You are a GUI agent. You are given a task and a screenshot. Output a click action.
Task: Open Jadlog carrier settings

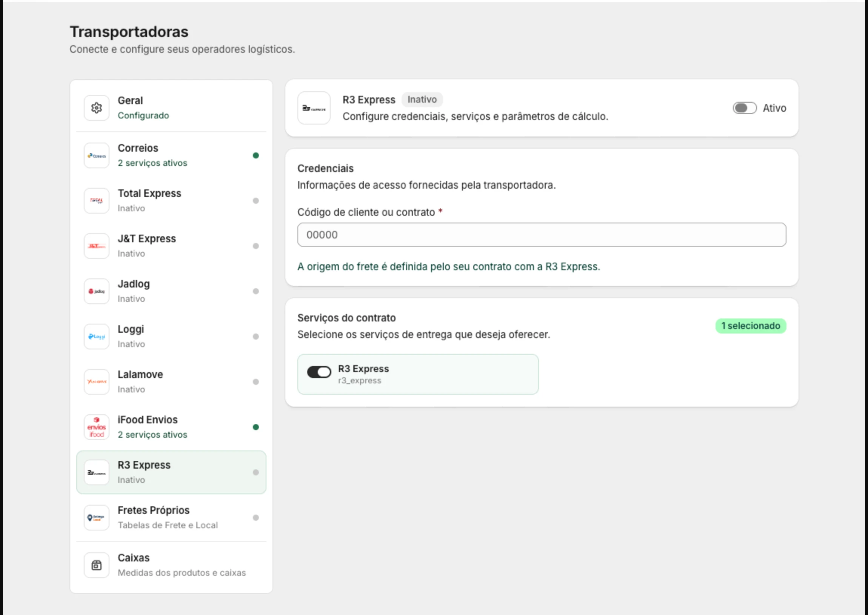(x=171, y=291)
